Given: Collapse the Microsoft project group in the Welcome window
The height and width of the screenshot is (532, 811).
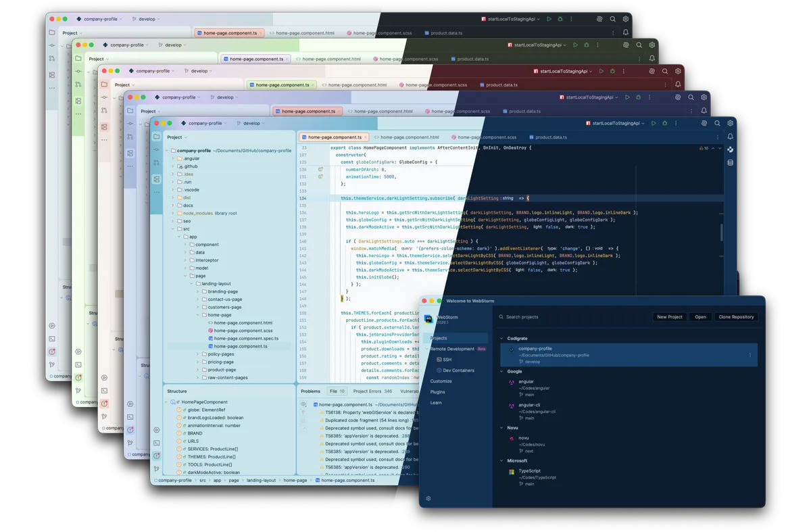Looking at the screenshot, I should (501, 461).
